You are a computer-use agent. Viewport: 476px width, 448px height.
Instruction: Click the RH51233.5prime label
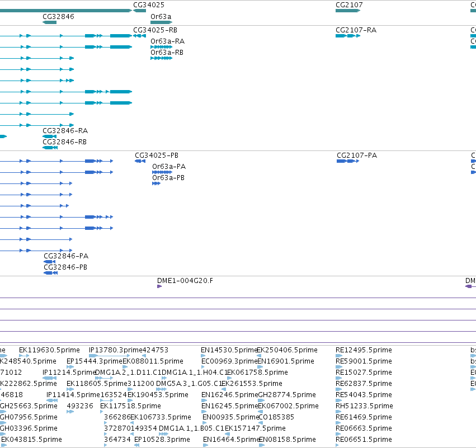[364, 407]
